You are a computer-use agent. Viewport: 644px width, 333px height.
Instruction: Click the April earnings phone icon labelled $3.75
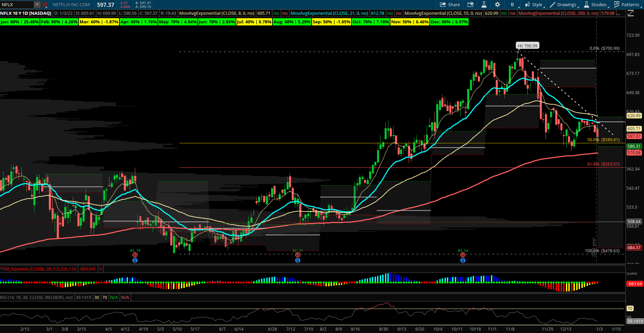click(x=135, y=255)
